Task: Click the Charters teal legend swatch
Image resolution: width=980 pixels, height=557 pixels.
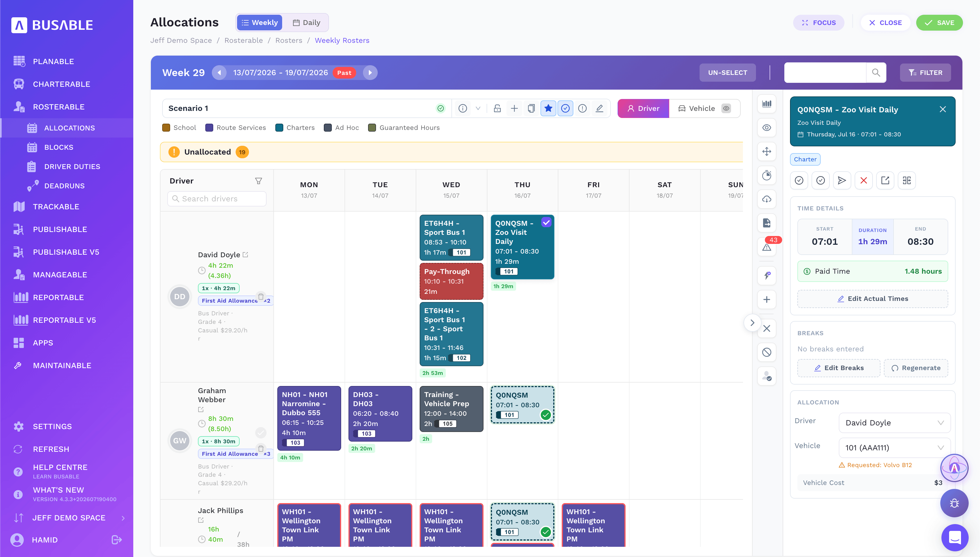Action: 279,128
